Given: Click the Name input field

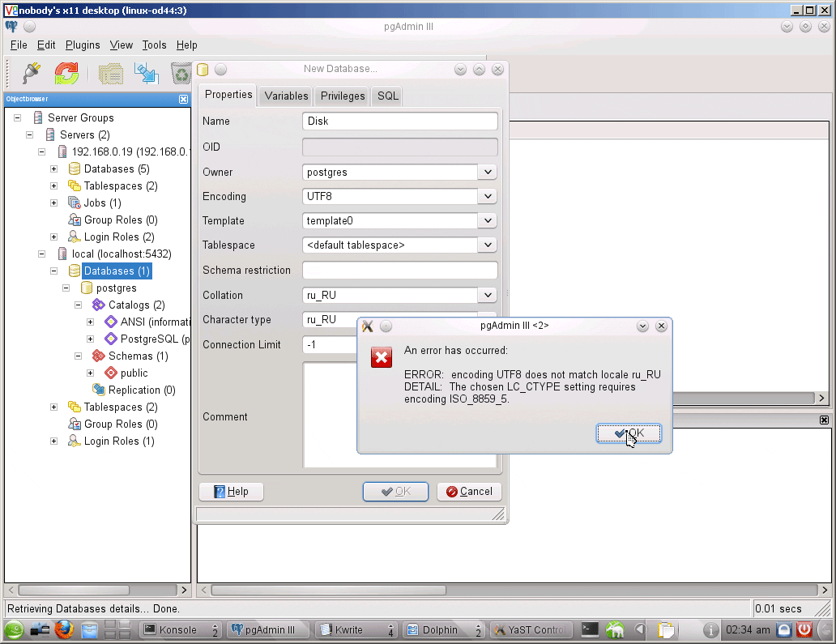Looking at the screenshot, I should (400, 121).
